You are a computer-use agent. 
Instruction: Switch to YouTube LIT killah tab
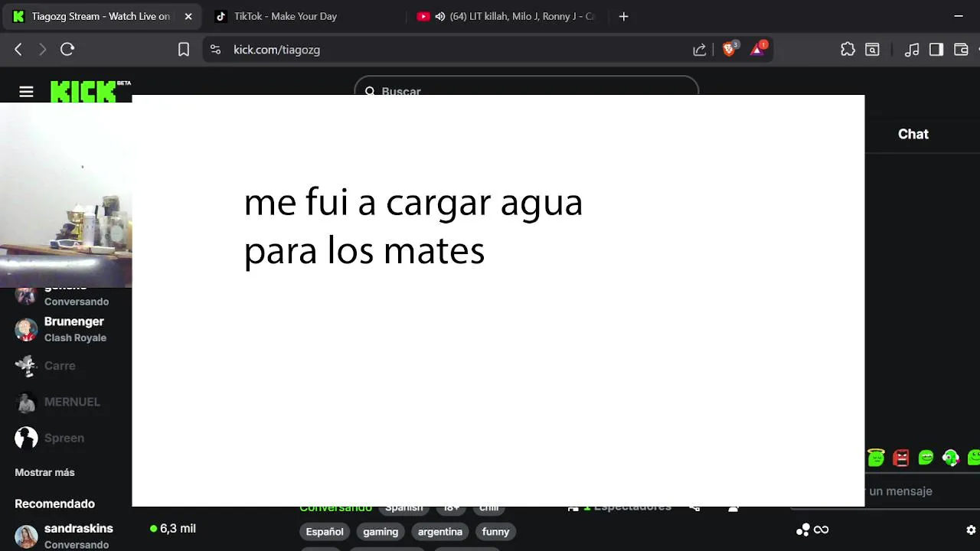[508, 16]
